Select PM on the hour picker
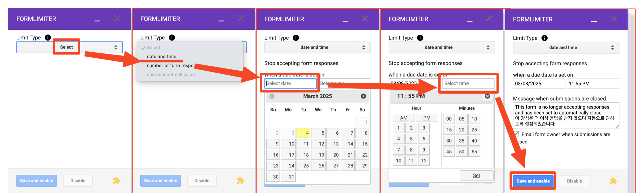Screen dimensions: 644x193 pyautogui.click(x=427, y=118)
